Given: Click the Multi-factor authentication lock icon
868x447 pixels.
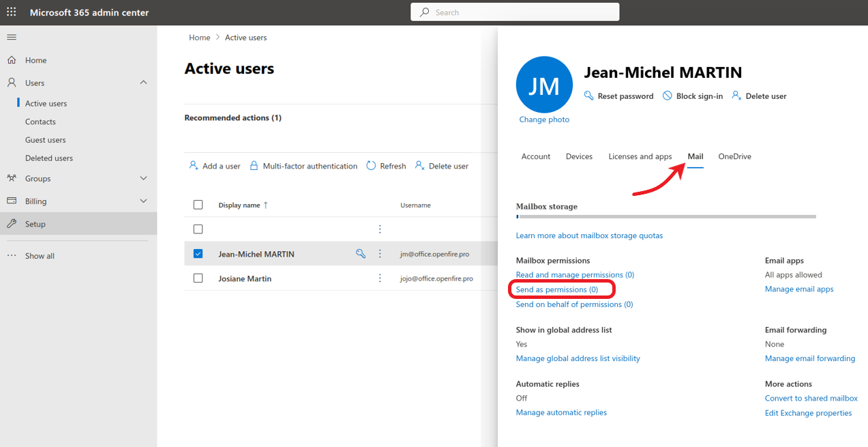Looking at the screenshot, I should (x=254, y=166).
